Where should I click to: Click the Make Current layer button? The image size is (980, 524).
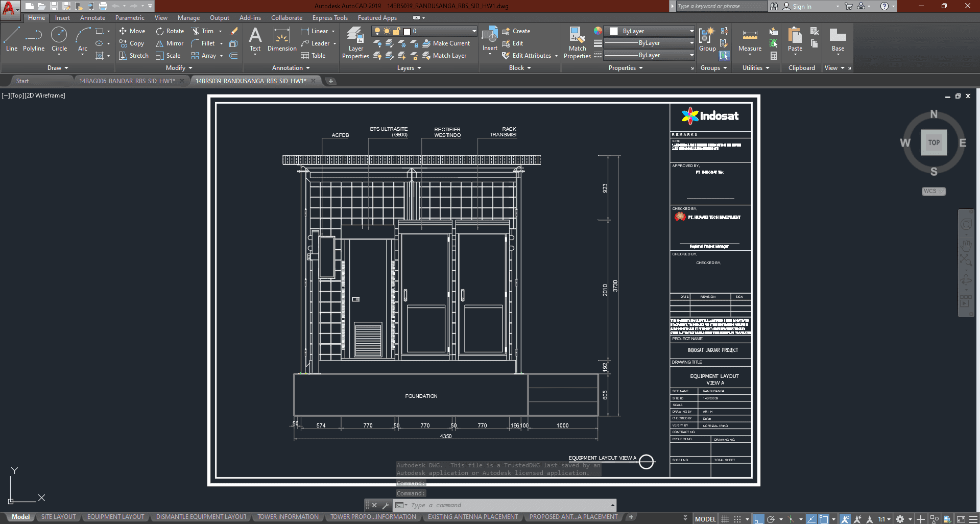[446, 43]
